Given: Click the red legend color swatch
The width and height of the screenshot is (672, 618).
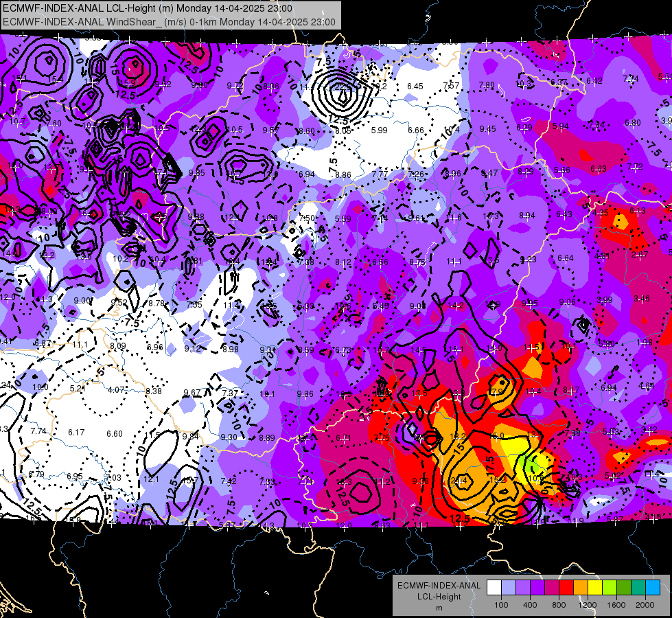Looking at the screenshot, I should [x=566, y=588].
